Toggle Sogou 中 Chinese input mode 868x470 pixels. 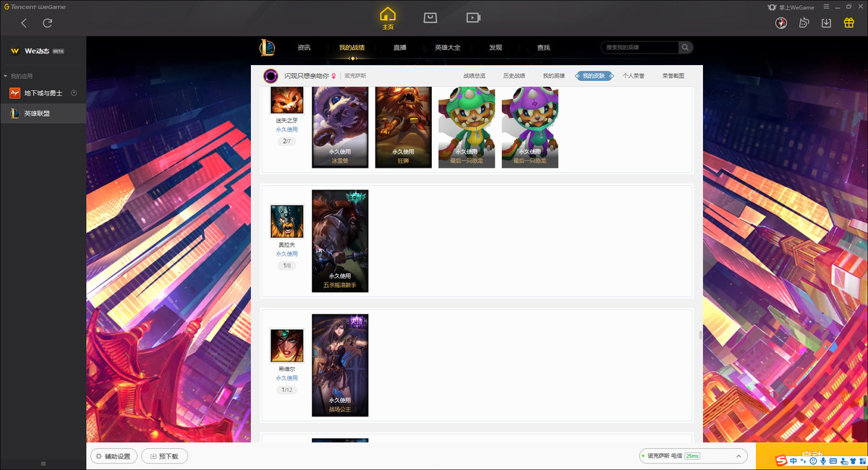(x=793, y=461)
